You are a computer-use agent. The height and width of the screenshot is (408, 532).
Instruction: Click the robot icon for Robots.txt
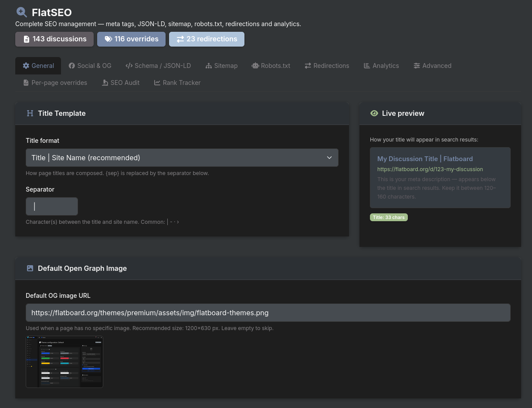255,66
